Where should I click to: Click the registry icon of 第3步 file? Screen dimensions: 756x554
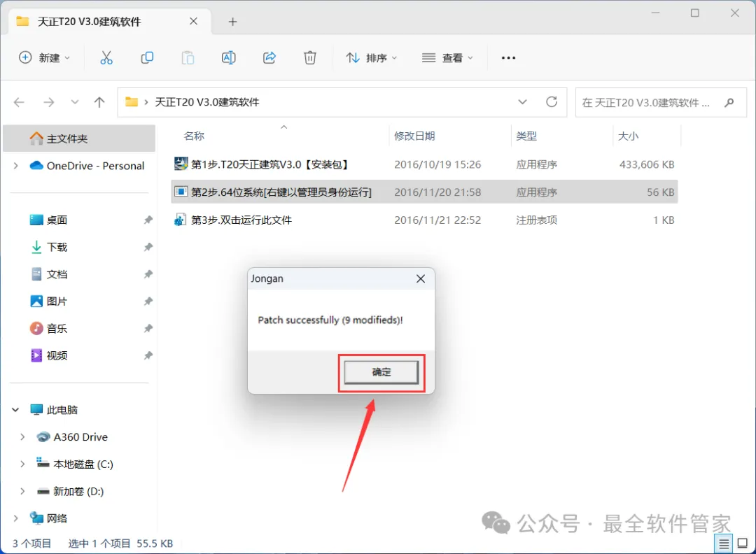(181, 220)
